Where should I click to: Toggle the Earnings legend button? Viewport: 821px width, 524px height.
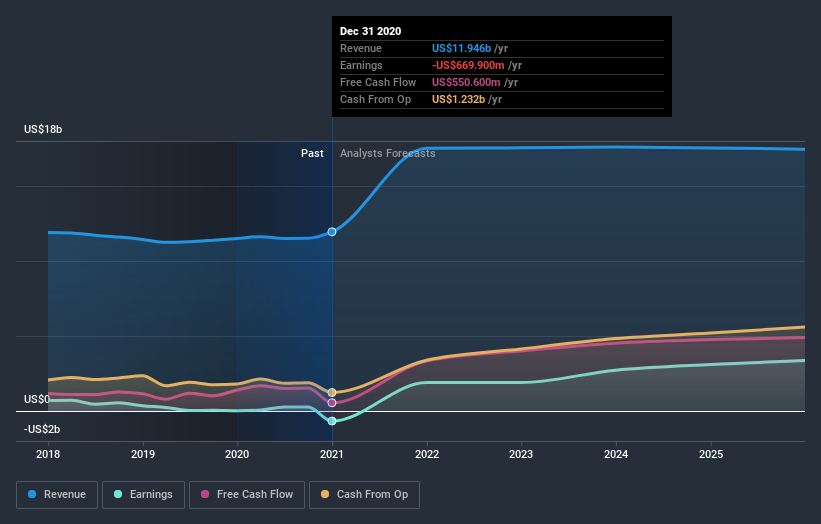coord(143,495)
